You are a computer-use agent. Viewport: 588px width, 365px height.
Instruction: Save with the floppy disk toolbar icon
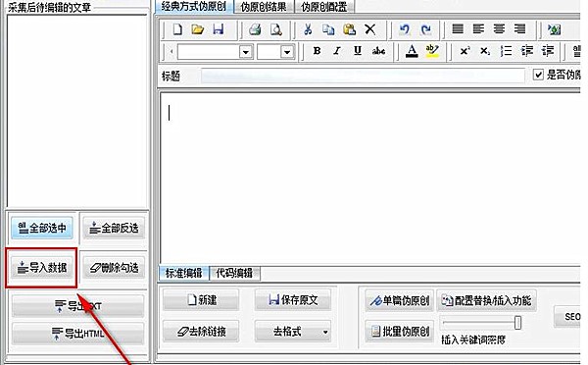[219, 29]
